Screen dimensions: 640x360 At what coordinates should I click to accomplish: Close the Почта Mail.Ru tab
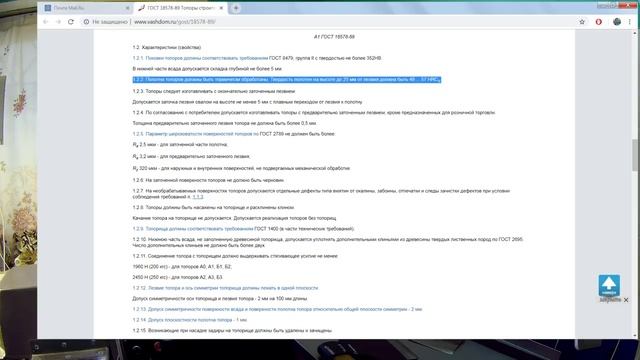[x=127, y=8]
